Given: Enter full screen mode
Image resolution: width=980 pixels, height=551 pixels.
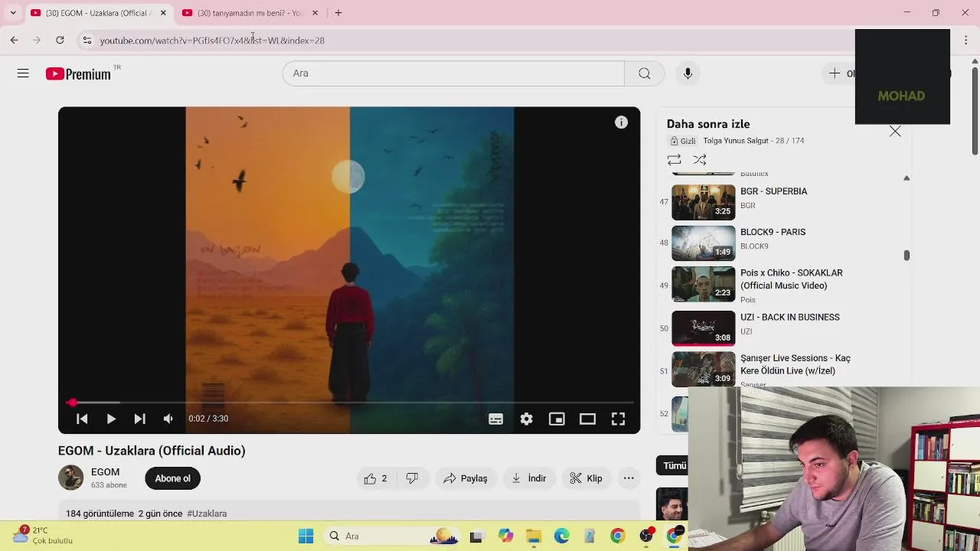Looking at the screenshot, I should coord(618,419).
